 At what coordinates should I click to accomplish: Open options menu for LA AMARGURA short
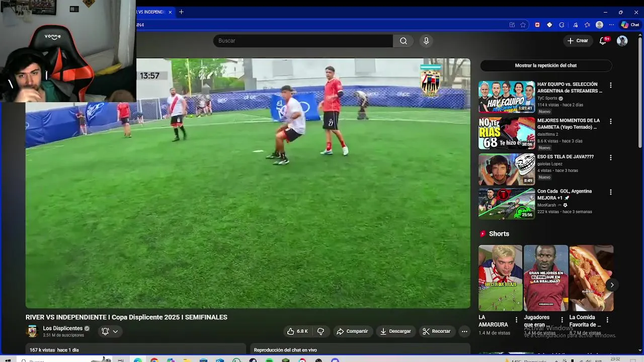pos(516,320)
